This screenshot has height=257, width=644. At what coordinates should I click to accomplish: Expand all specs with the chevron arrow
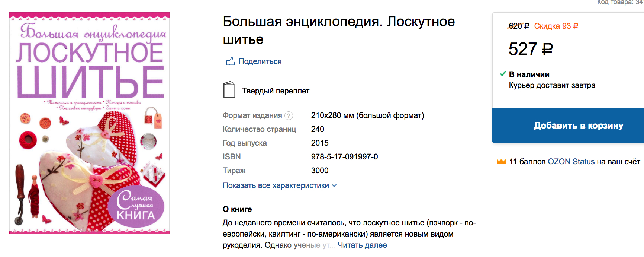point(334,185)
